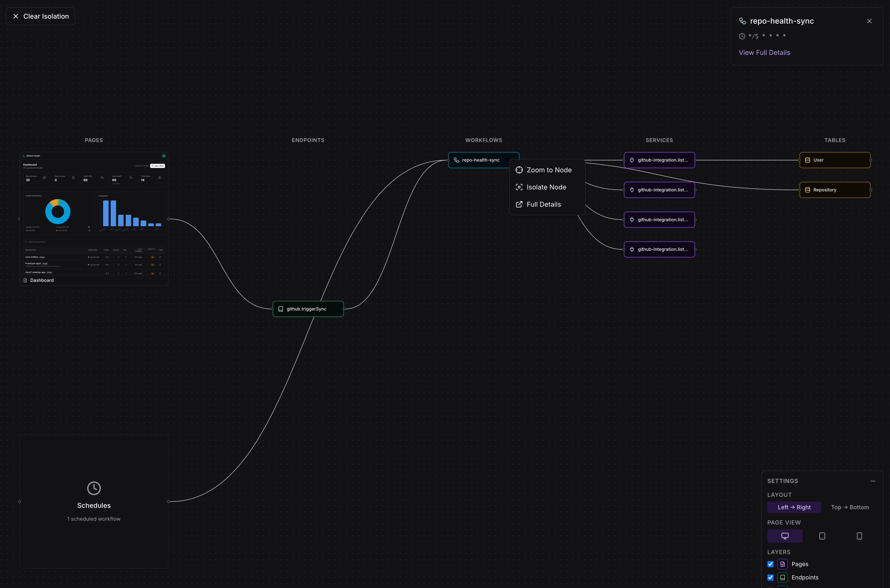The image size is (890, 588).
Task: Click the database icon on the User table node
Action: (x=807, y=160)
